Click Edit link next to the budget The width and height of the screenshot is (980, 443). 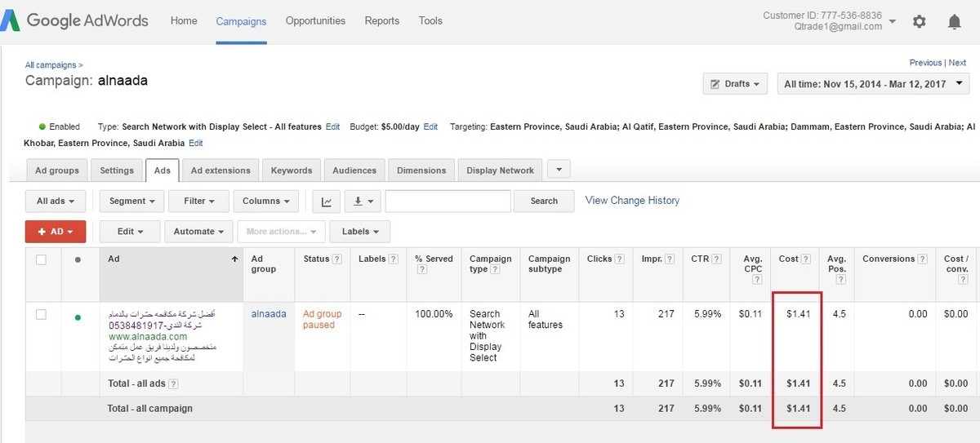point(430,127)
